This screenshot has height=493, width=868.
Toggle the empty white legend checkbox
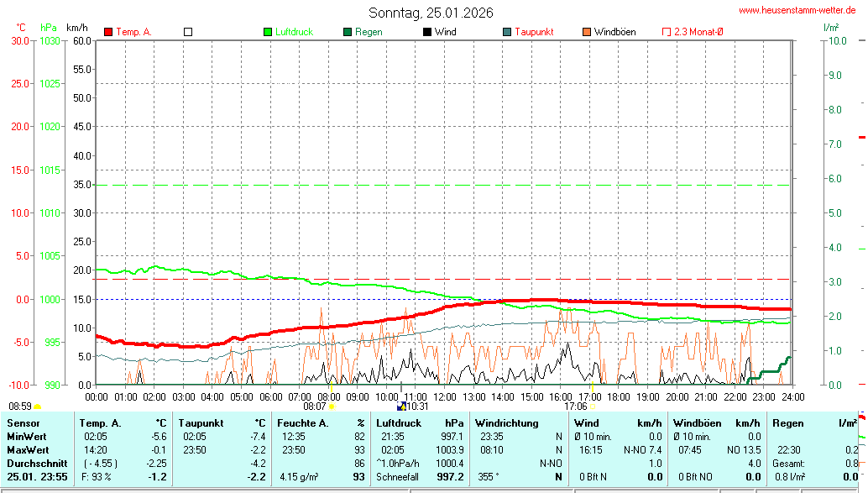pos(188,32)
